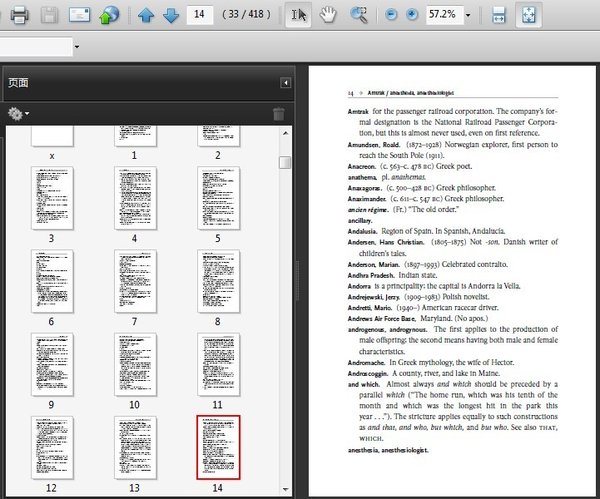Screen dimensions: 600x499
Task: Click the email envelope icon
Action: point(79,15)
